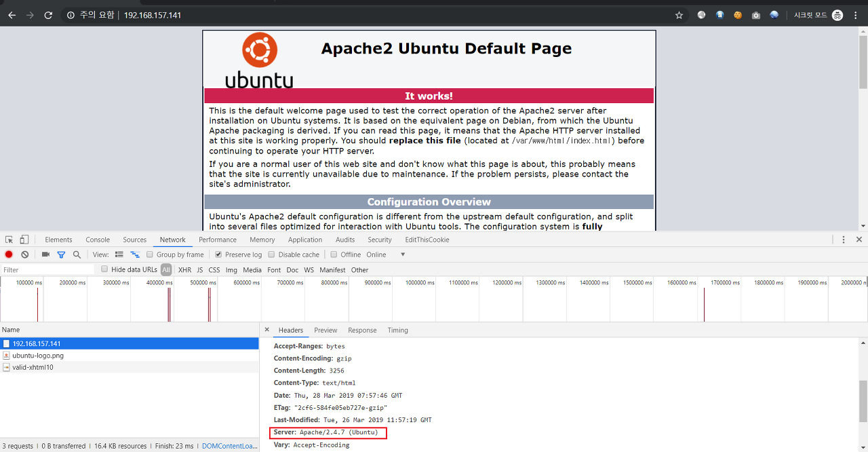Select the valid-xhtml10 request
This screenshot has width=868, height=452.
(130, 367)
